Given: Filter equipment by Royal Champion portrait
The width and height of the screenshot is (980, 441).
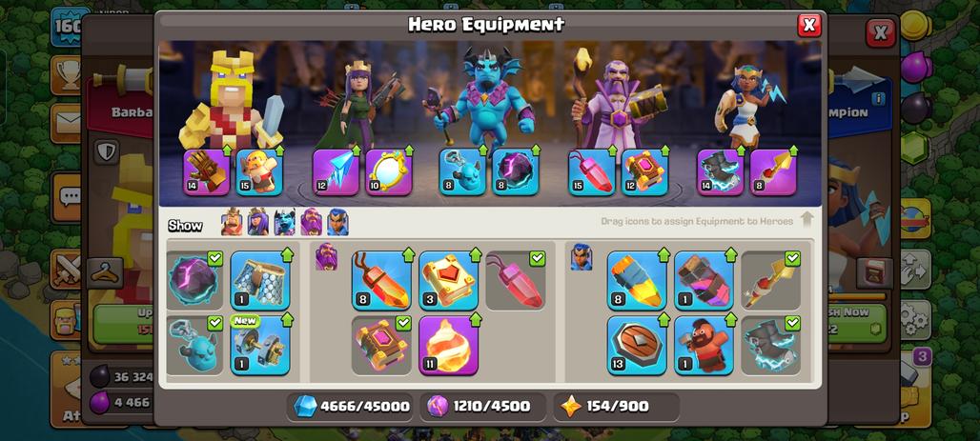Looking at the screenshot, I should pos(337,222).
